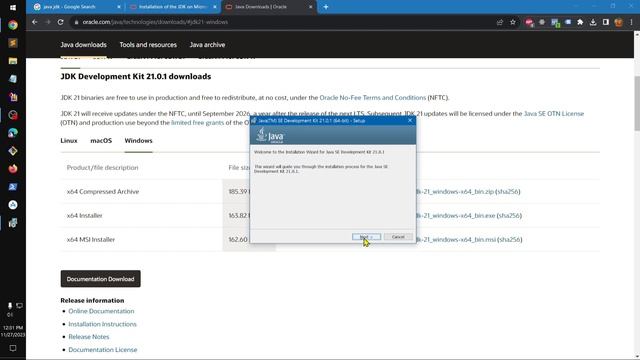The width and height of the screenshot is (640, 360).
Task: Open the Chrome profile avatar
Action: pyautogui.click(x=618, y=22)
